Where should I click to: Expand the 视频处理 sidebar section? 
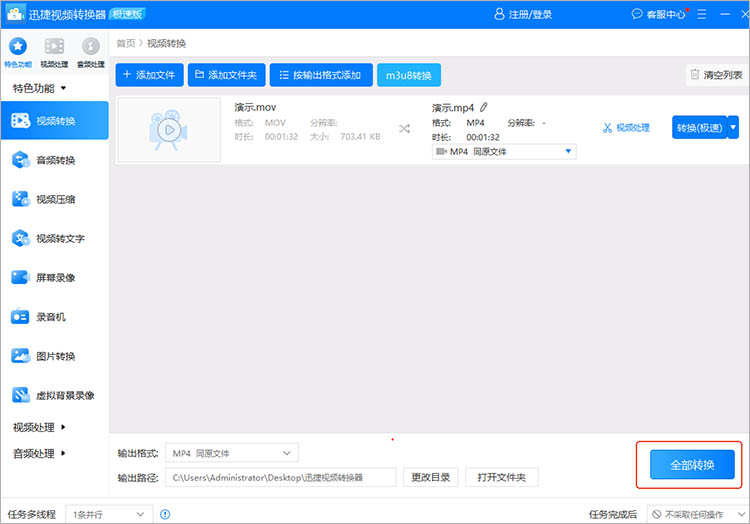(x=39, y=427)
